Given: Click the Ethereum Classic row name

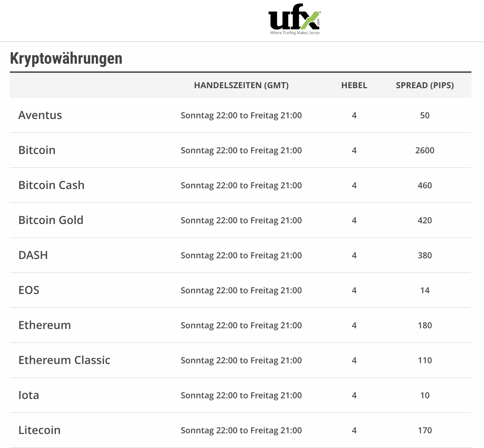Looking at the screenshot, I should tap(64, 360).
